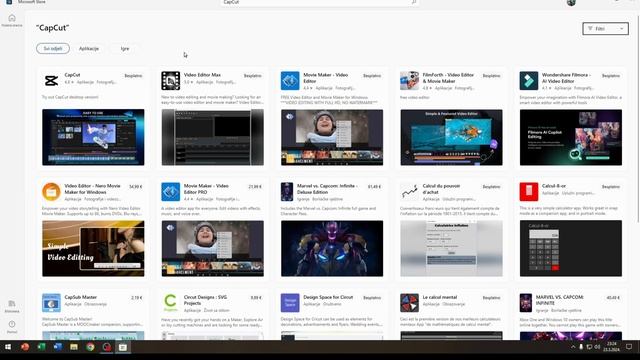Open File Explorer from the taskbar

[74, 347]
